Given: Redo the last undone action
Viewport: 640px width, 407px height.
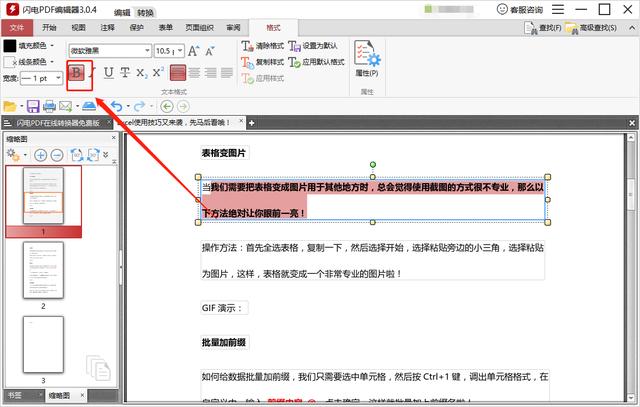Looking at the screenshot, I should click(x=140, y=107).
